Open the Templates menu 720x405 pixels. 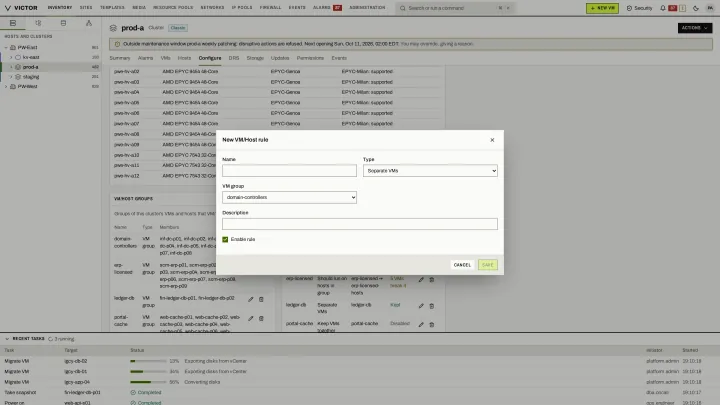click(112, 8)
